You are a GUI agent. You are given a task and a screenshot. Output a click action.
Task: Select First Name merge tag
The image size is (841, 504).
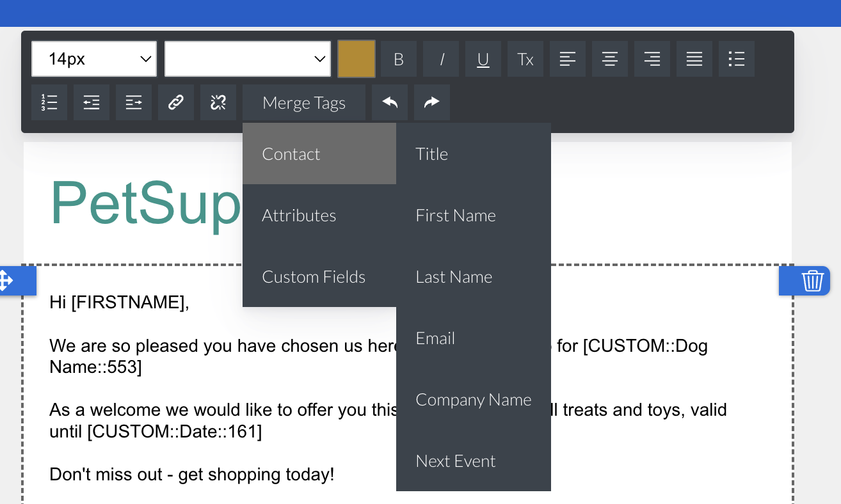tap(456, 216)
